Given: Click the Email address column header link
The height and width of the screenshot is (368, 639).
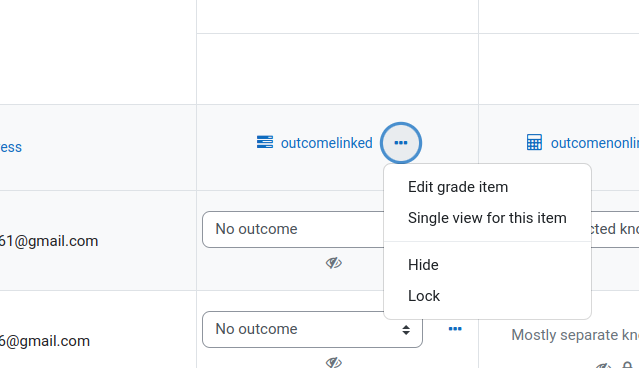Looking at the screenshot, I should point(11,147).
